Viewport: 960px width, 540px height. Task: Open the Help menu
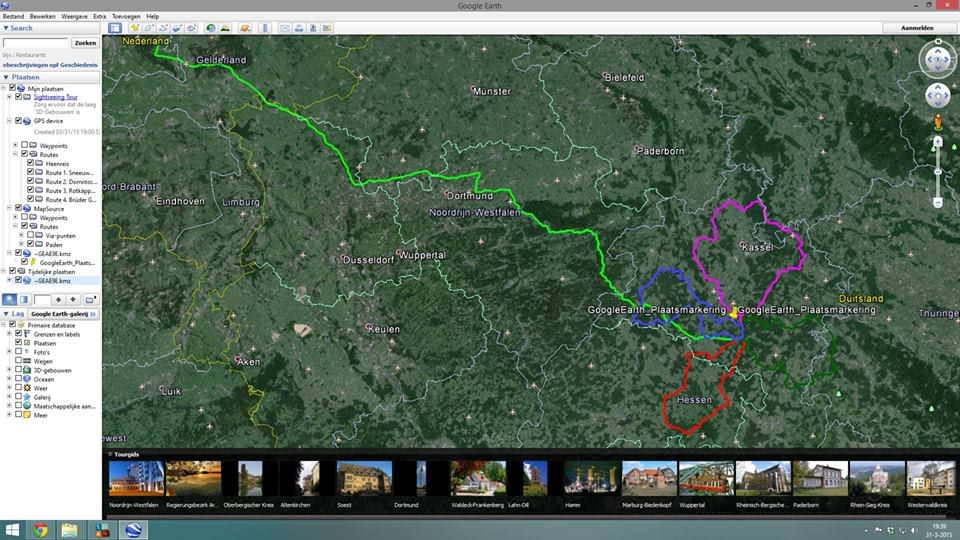pyautogui.click(x=152, y=17)
